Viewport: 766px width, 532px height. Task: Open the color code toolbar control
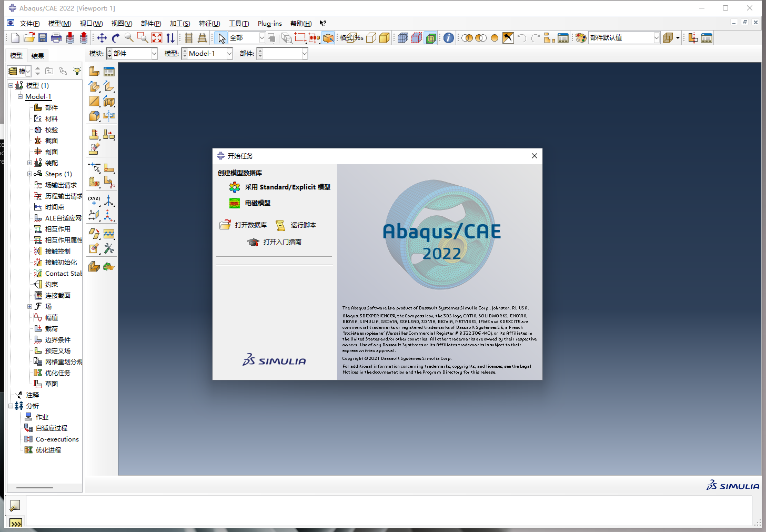[580, 37]
